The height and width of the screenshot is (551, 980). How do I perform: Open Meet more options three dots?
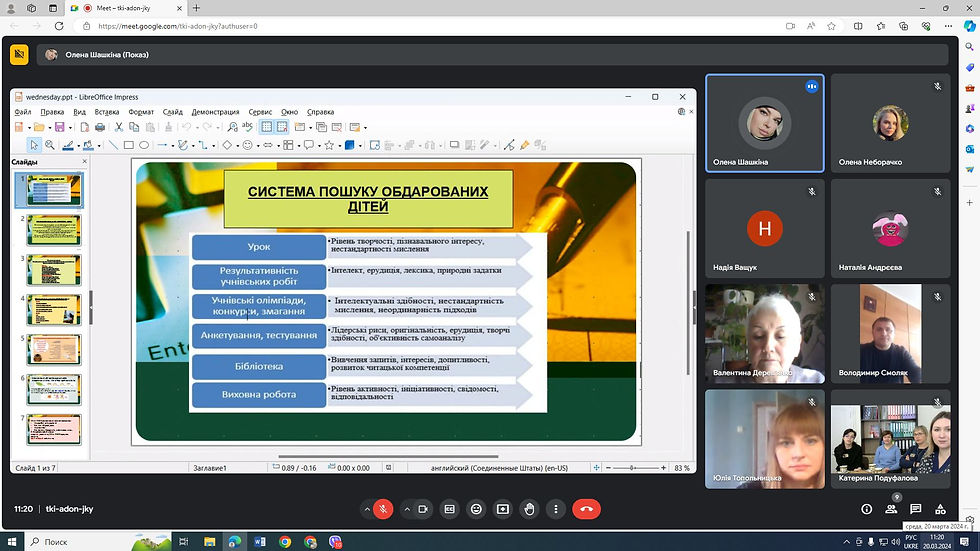click(x=556, y=509)
